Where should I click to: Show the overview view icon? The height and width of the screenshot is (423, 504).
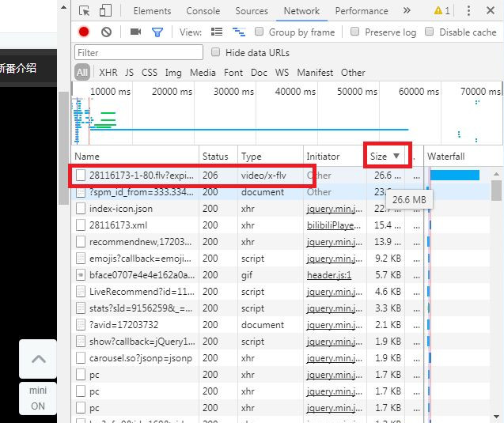click(238, 32)
